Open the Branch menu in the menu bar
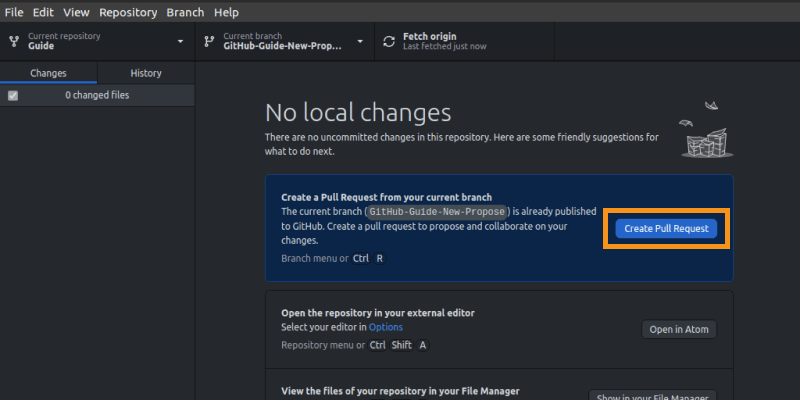 [x=185, y=12]
